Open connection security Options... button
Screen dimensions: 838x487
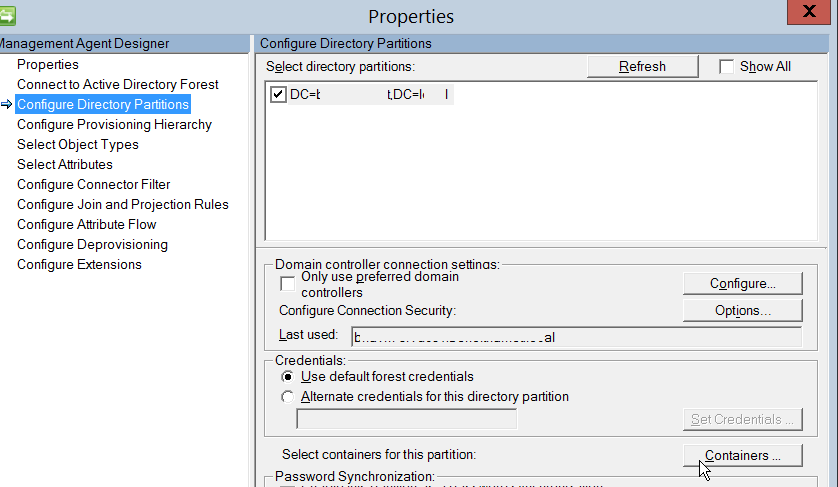click(x=742, y=311)
